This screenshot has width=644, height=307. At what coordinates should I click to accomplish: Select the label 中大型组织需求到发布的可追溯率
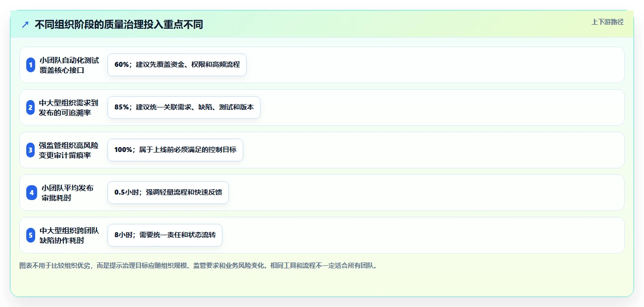tap(69, 107)
